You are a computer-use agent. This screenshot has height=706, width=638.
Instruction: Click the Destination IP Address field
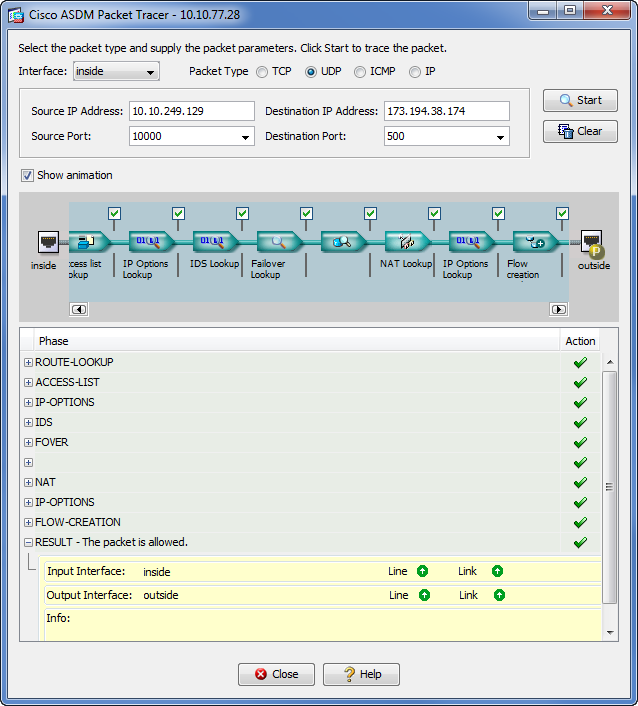[447, 111]
